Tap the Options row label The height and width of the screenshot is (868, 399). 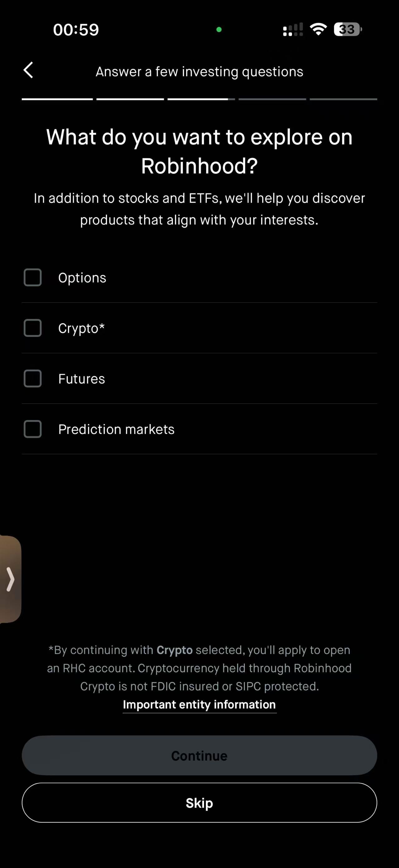point(82,278)
